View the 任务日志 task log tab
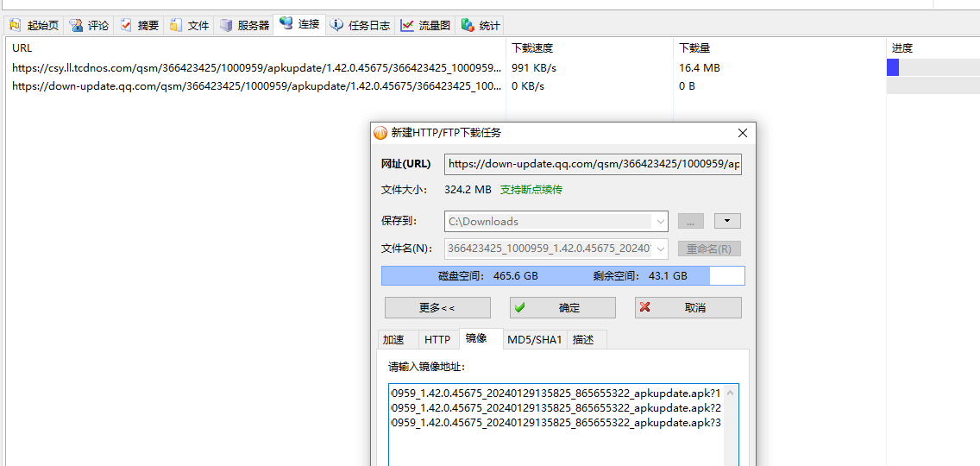 (x=361, y=25)
